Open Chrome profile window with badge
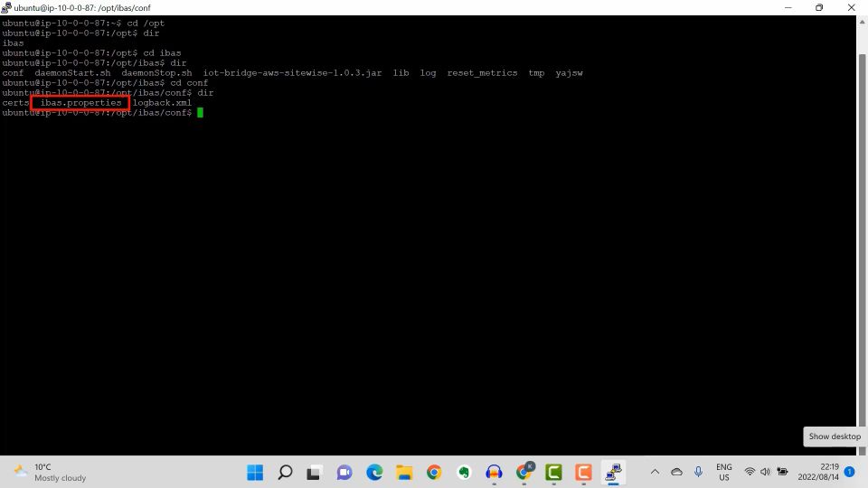The image size is (868, 488). pos(524,472)
